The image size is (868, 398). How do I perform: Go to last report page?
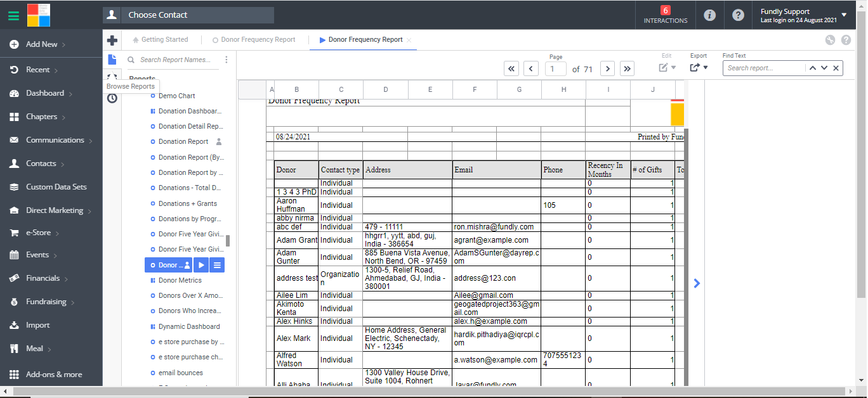coord(627,68)
